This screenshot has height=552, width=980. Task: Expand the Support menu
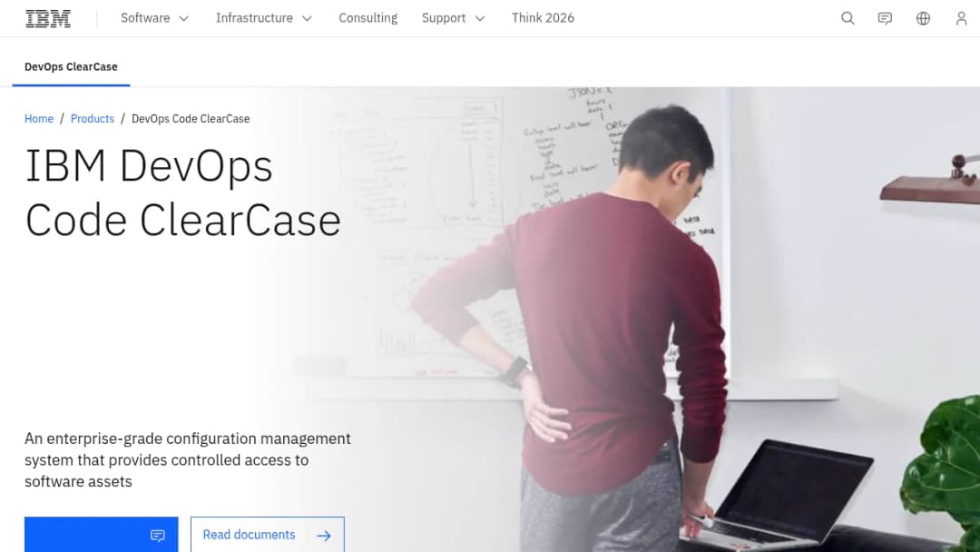click(x=453, y=18)
